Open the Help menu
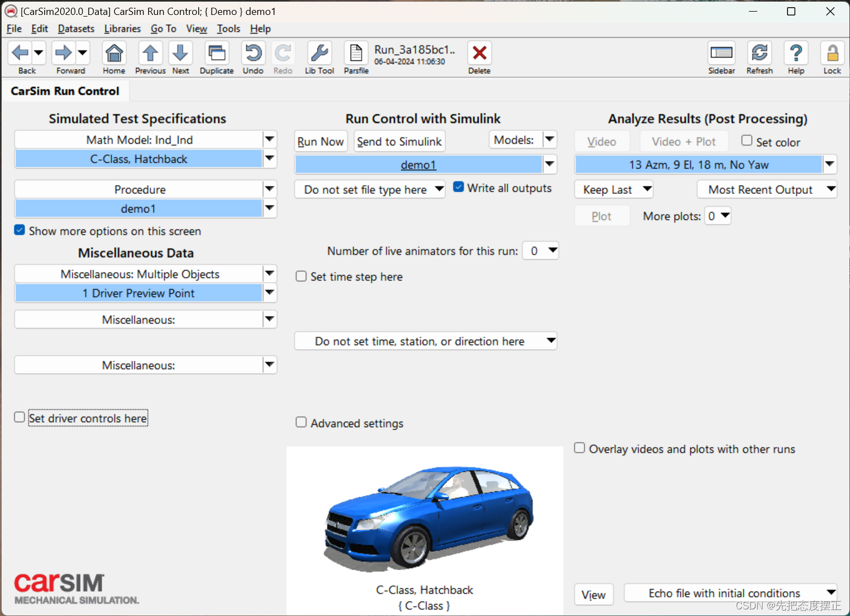 pyautogui.click(x=260, y=29)
